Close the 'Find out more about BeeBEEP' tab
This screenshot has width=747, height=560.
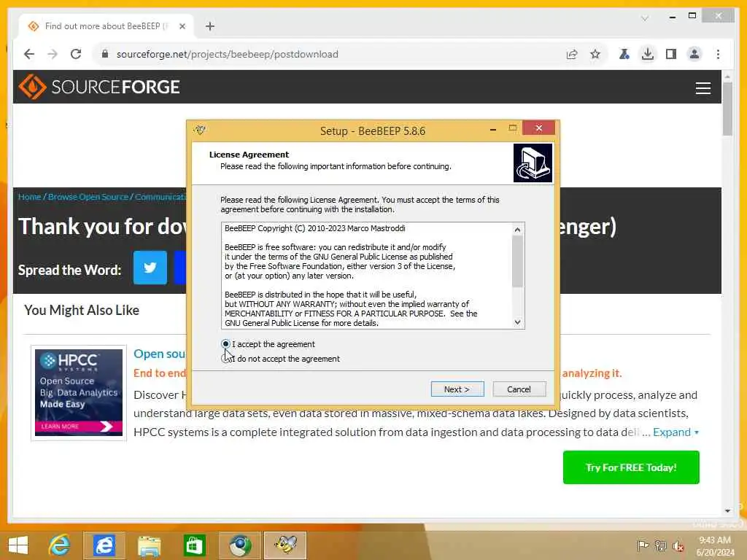point(182,26)
